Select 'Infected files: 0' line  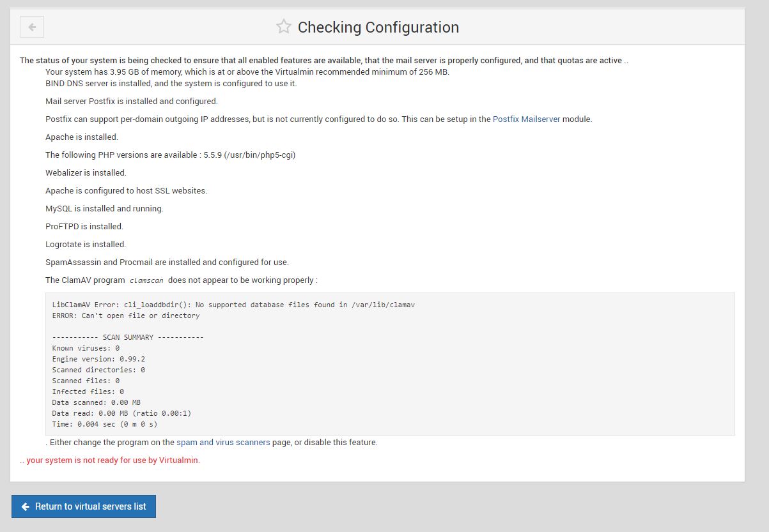[88, 391]
